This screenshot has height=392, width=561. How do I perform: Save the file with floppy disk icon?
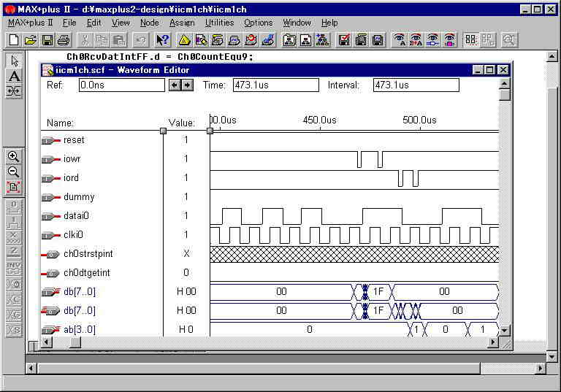(x=47, y=40)
